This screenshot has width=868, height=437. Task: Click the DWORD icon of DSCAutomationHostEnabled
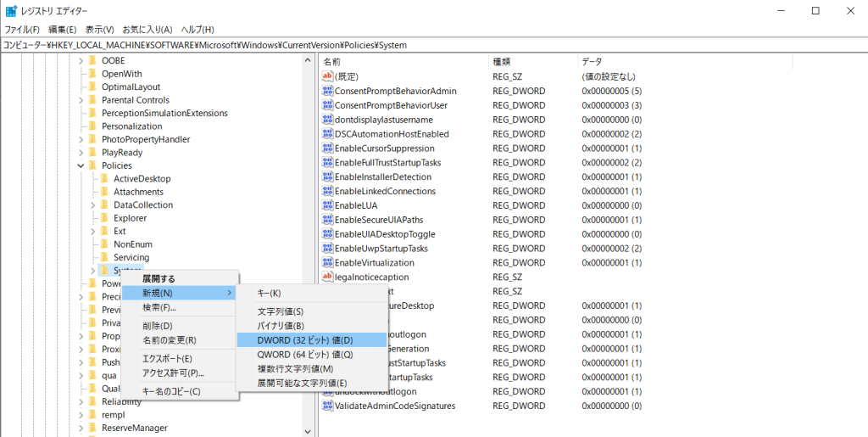pos(328,134)
